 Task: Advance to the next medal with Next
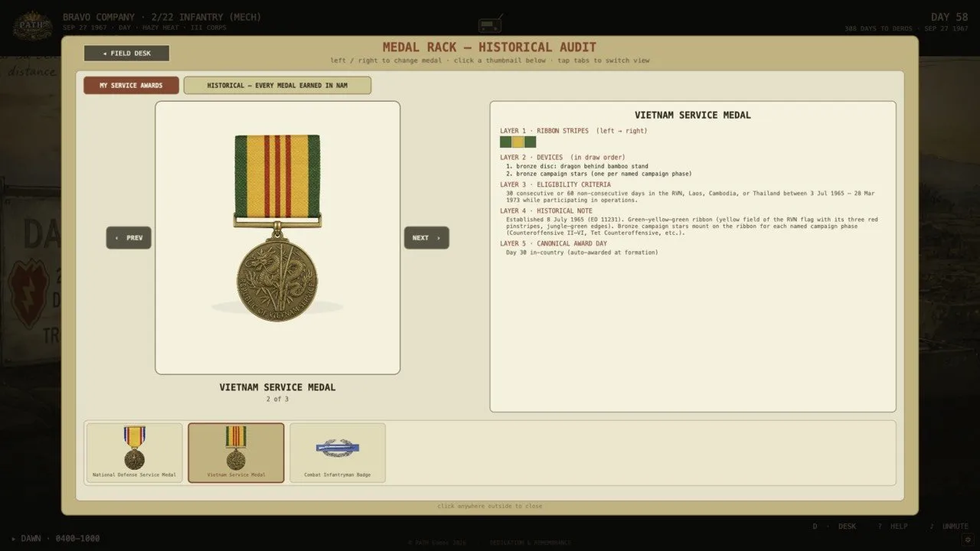coord(426,238)
